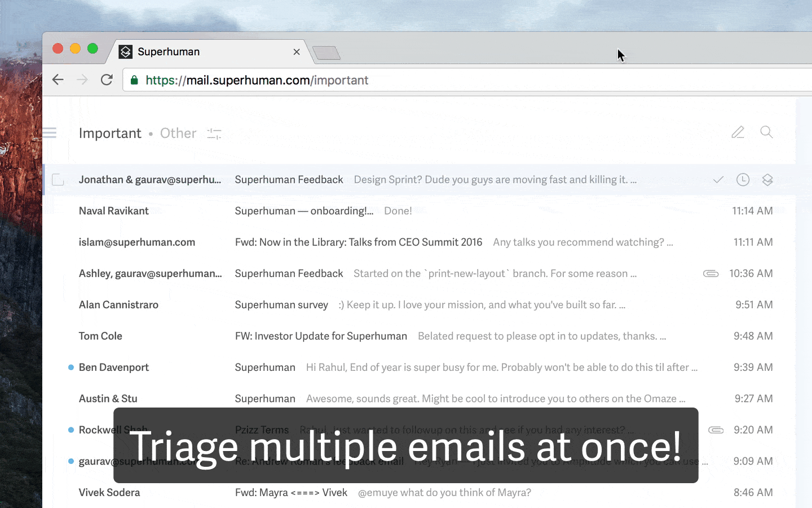Screen dimensions: 812x508
Task: Mark Jonathan's email done with checkmark
Action: pos(718,180)
